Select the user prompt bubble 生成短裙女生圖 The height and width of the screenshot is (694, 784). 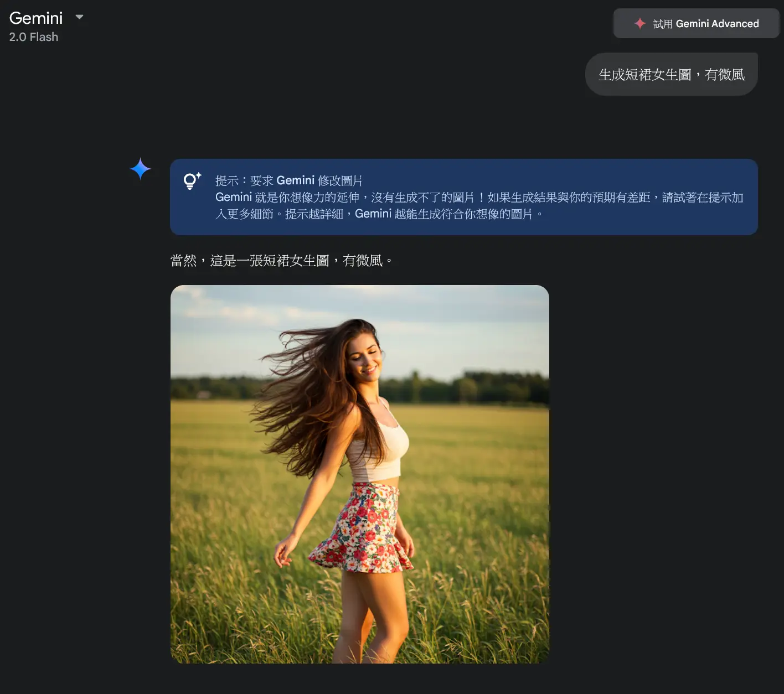pos(671,74)
